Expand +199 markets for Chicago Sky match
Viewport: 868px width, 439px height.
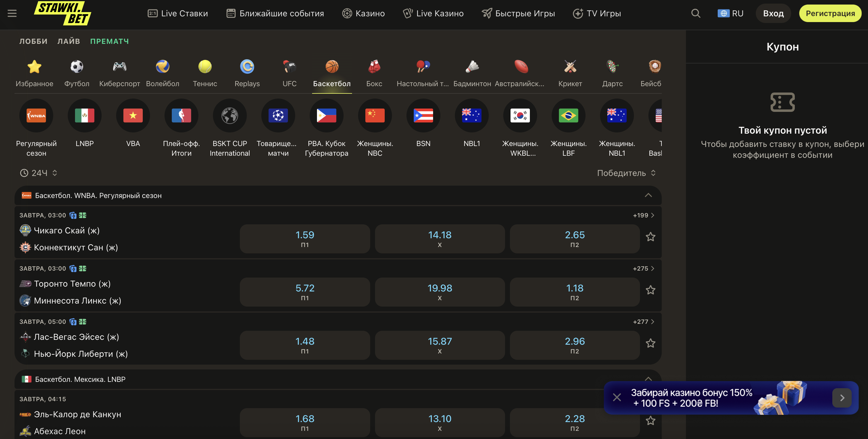tap(643, 215)
